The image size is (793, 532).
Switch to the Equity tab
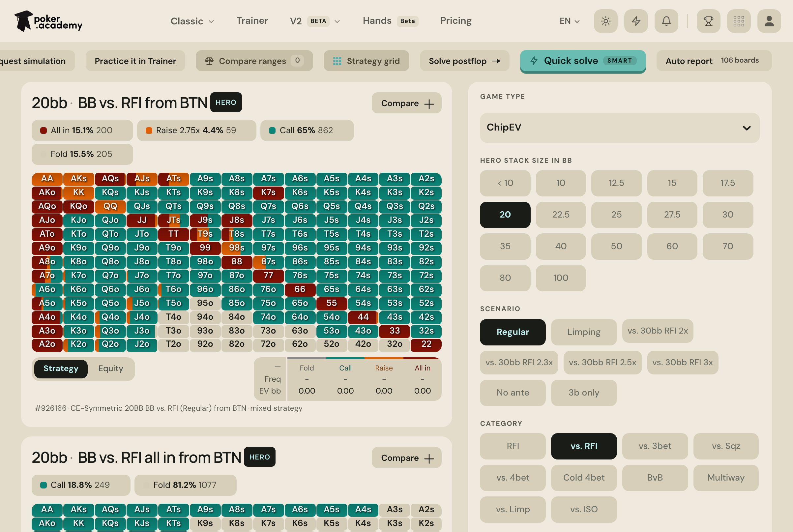pos(110,369)
